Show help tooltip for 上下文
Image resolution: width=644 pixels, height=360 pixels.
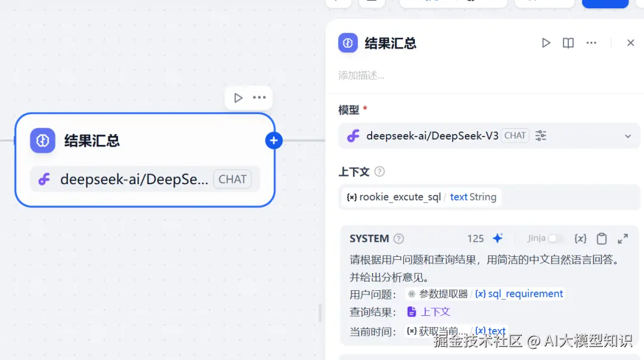pyautogui.click(x=379, y=172)
